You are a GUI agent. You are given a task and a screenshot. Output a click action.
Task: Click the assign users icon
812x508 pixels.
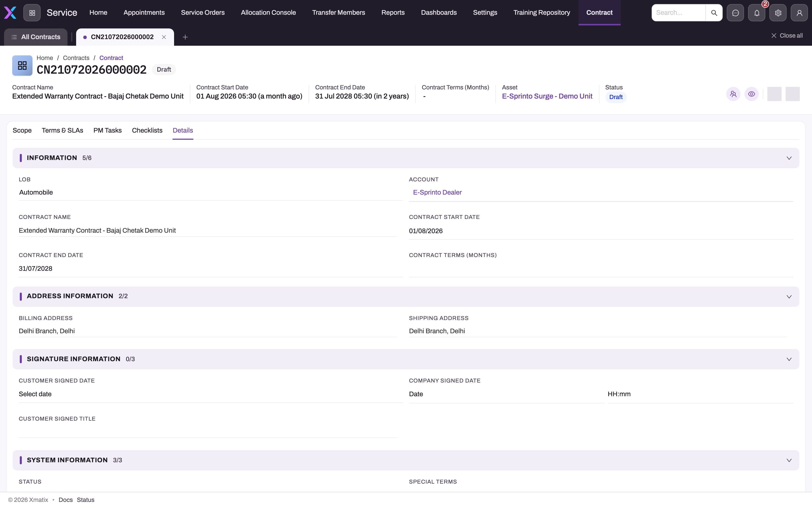pyautogui.click(x=733, y=94)
